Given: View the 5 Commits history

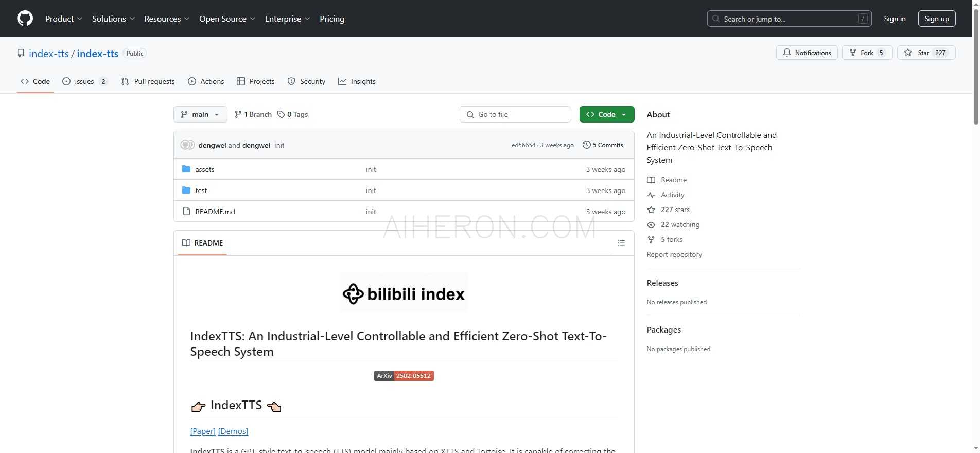Looking at the screenshot, I should click(x=603, y=145).
